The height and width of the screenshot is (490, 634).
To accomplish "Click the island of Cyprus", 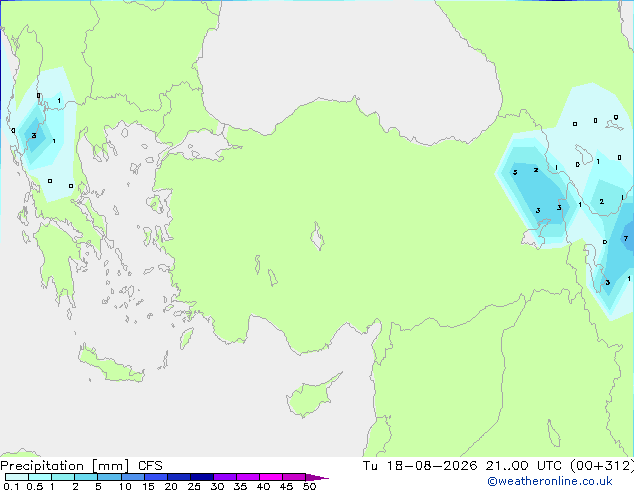I will [311, 396].
